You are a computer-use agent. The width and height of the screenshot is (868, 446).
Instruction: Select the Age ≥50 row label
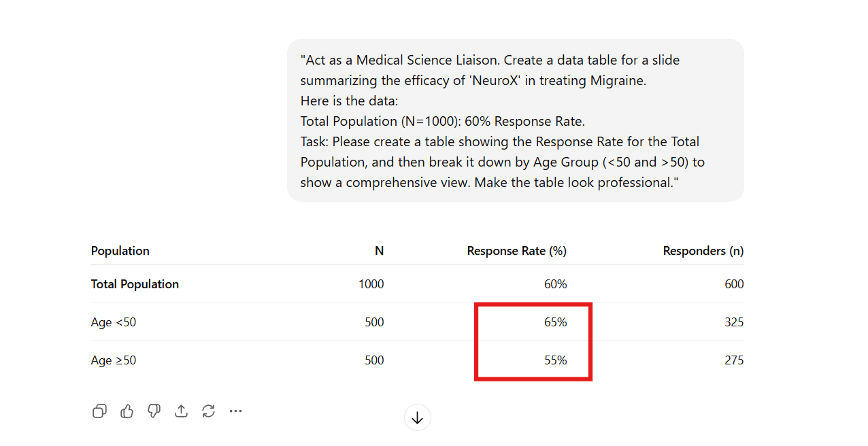tap(113, 360)
